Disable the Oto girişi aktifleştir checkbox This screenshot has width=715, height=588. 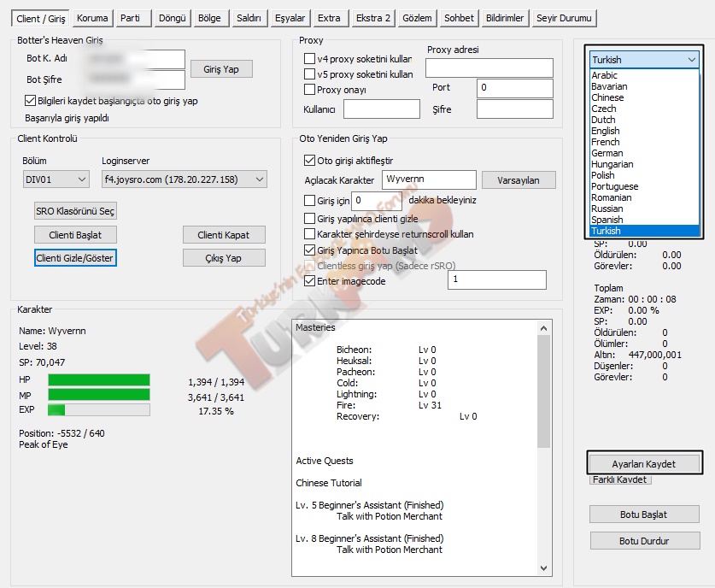(310, 160)
